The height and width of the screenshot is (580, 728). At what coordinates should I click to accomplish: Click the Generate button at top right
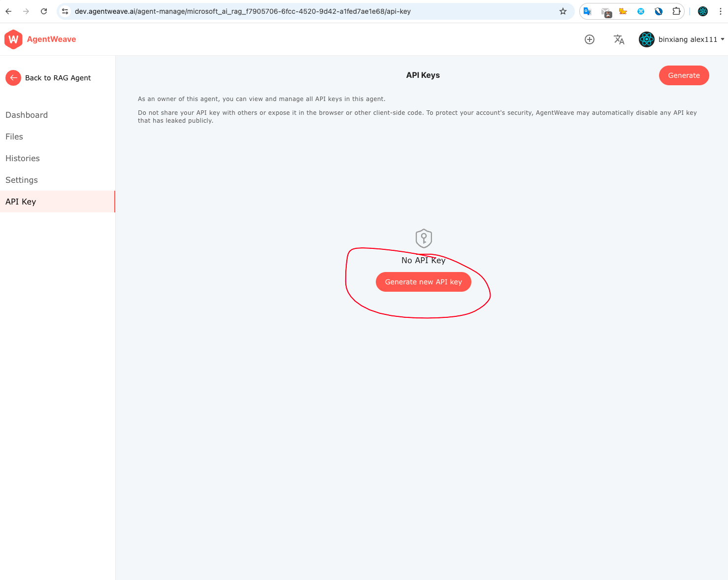pyautogui.click(x=684, y=75)
